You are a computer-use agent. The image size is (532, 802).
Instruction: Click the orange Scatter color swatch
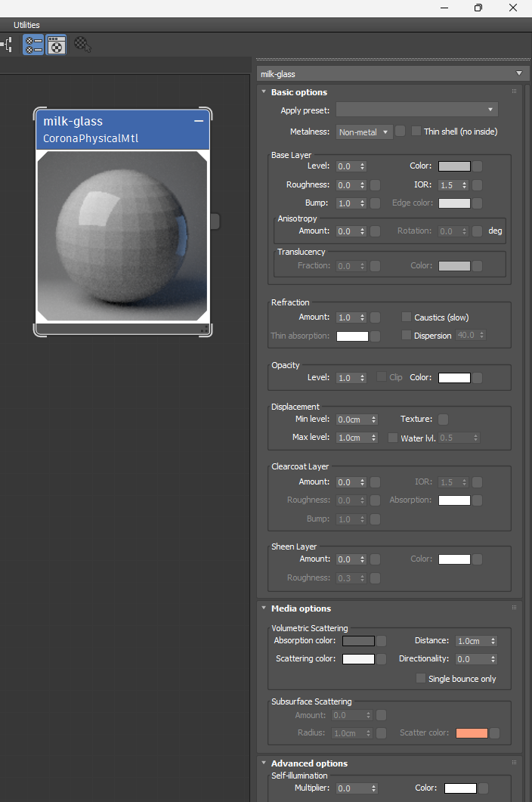pos(472,733)
